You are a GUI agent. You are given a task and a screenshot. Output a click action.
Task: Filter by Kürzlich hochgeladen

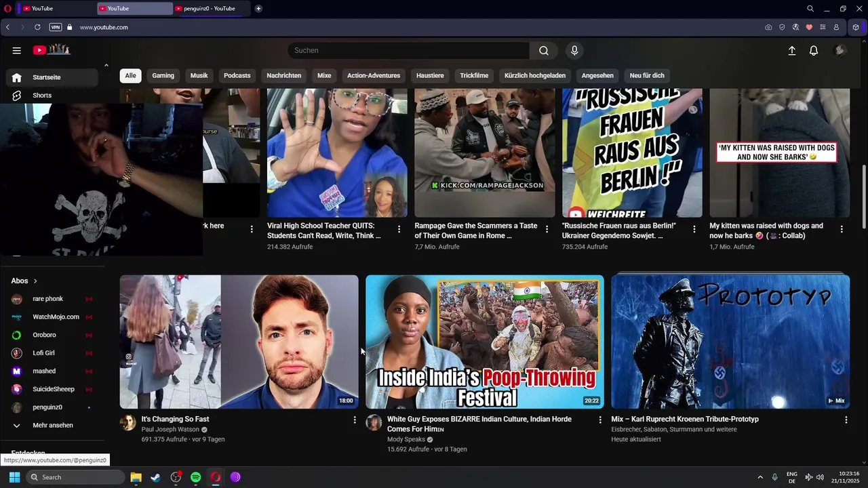535,75
